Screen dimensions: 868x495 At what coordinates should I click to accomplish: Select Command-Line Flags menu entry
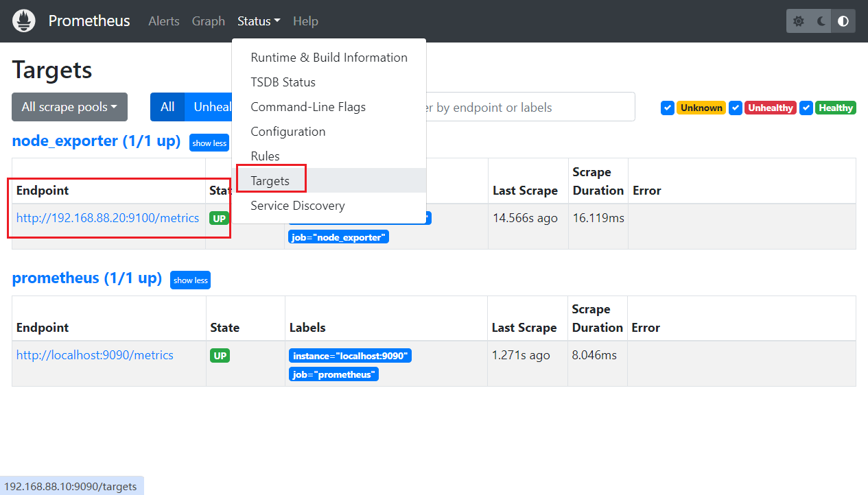pyautogui.click(x=329, y=107)
